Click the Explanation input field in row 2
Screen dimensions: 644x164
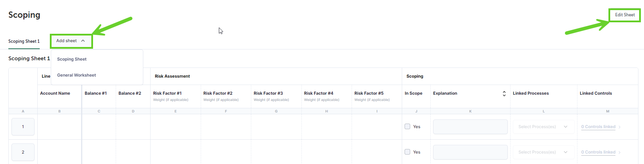[470, 152]
